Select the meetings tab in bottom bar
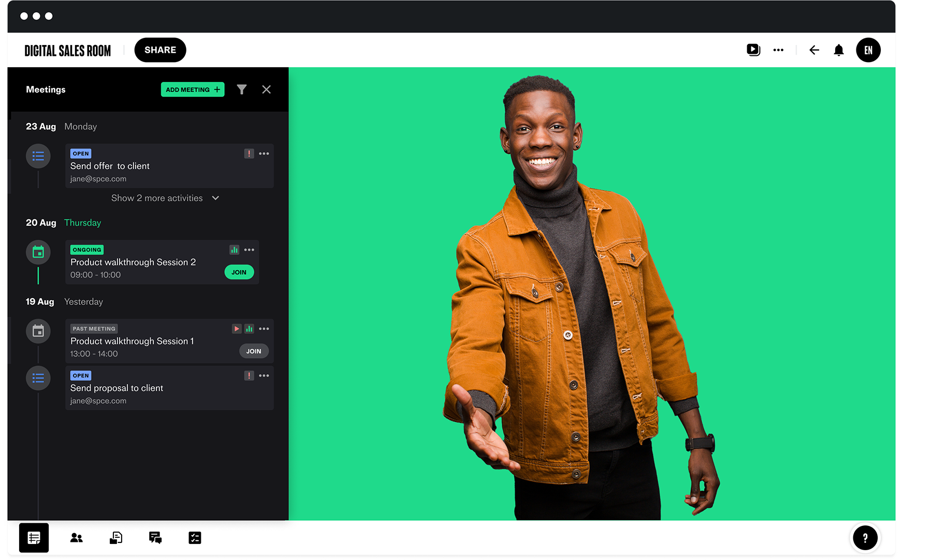This screenshot has height=560, width=932. tap(34, 538)
